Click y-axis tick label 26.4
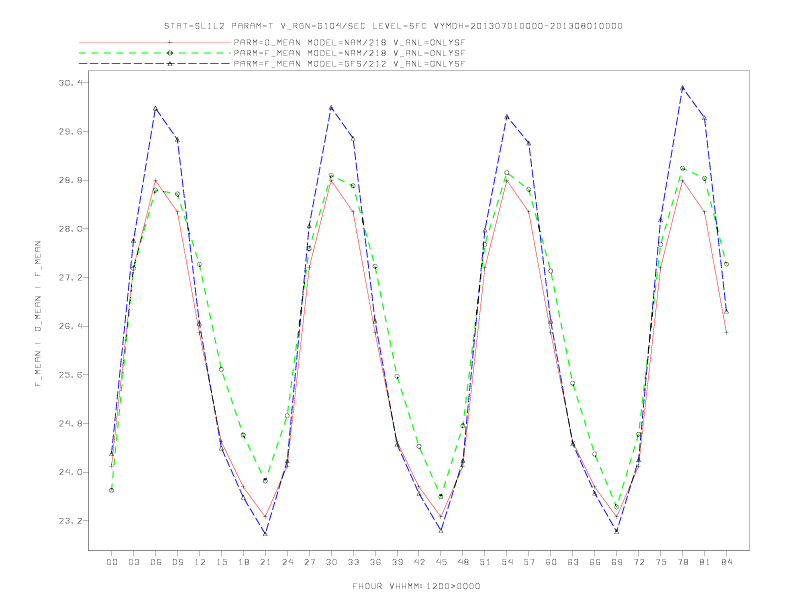Image resolution: width=792 pixels, height=612 pixels. tap(73, 326)
